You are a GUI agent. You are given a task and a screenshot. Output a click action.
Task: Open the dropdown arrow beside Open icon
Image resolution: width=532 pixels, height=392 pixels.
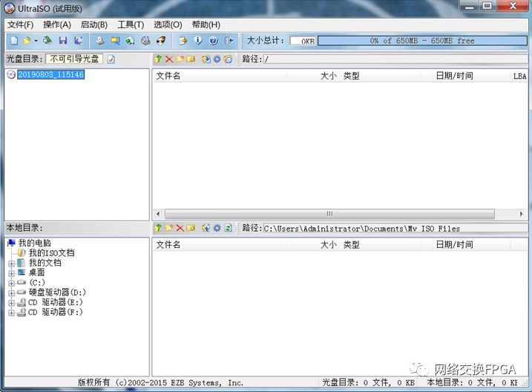tap(36, 41)
